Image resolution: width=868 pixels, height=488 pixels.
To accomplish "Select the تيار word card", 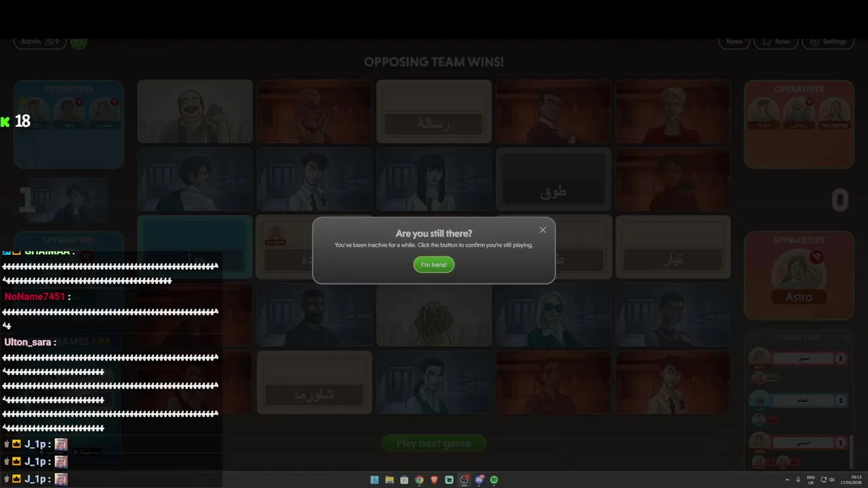I will [x=673, y=247].
